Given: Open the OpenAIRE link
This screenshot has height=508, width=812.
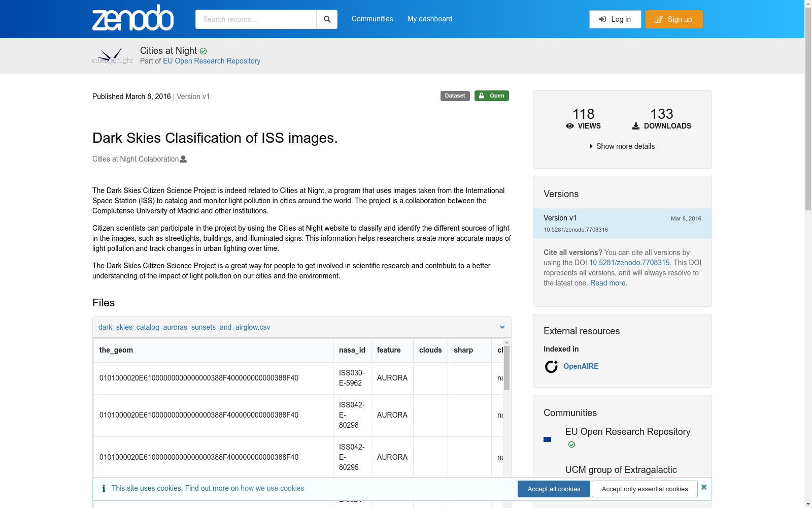Looking at the screenshot, I should coord(581,366).
